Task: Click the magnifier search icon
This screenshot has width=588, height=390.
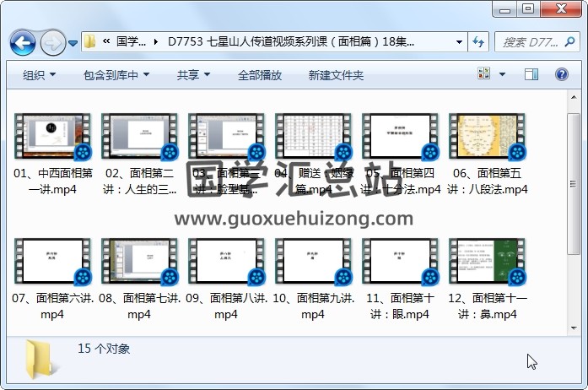Action: 570,41
